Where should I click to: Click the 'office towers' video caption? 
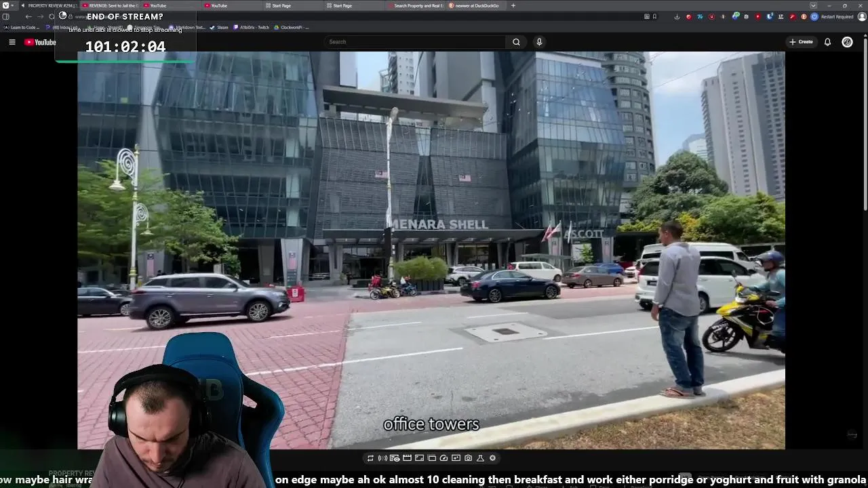(431, 424)
